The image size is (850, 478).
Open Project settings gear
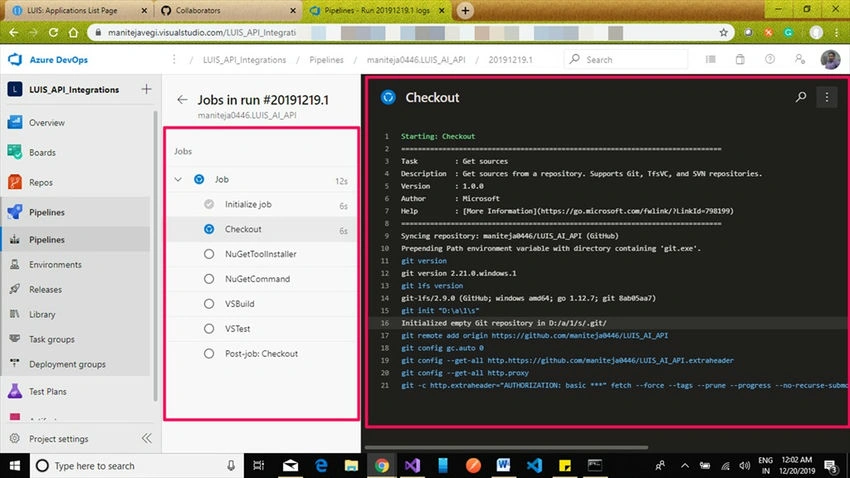[x=15, y=438]
